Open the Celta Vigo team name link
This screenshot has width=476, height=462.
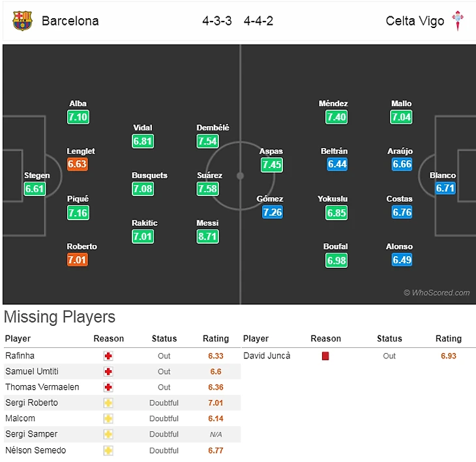415,21
